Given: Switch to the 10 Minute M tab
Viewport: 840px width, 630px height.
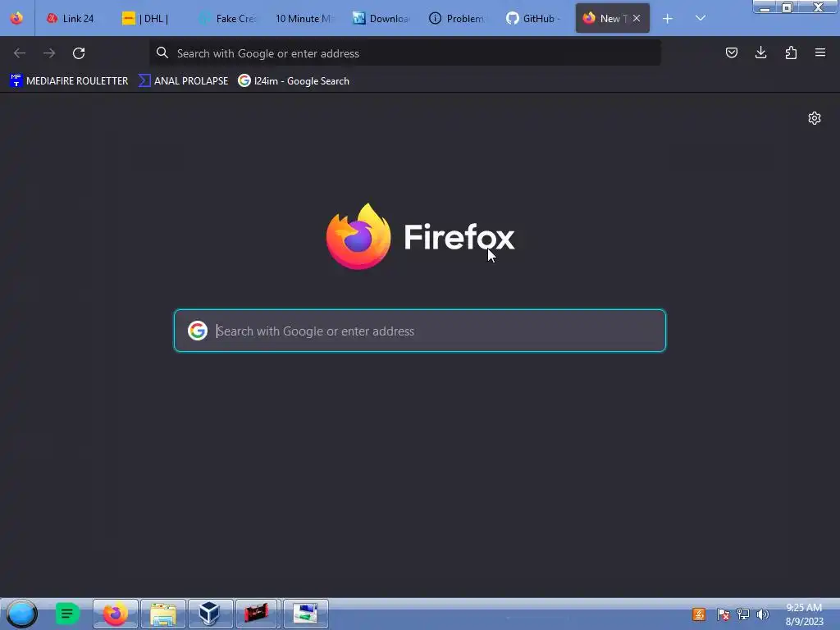Looking at the screenshot, I should click(305, 18).
